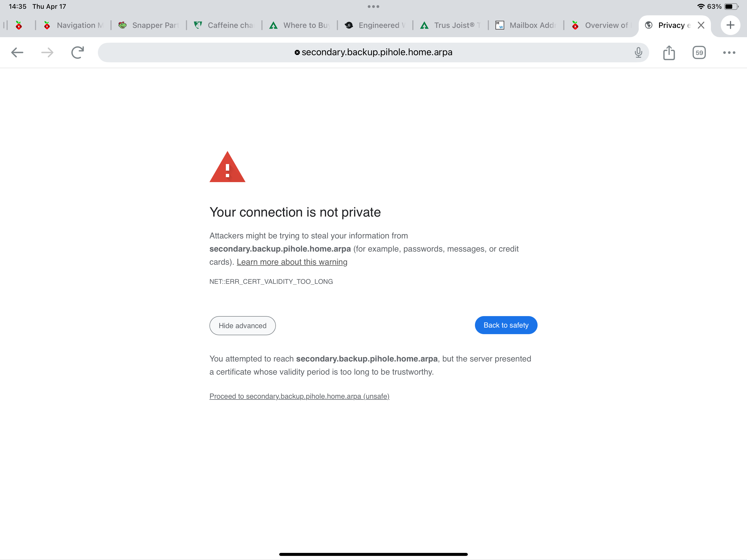Open the Learn more about this warning link
This screenshot has width=747, height=560.
click(292, 262)
